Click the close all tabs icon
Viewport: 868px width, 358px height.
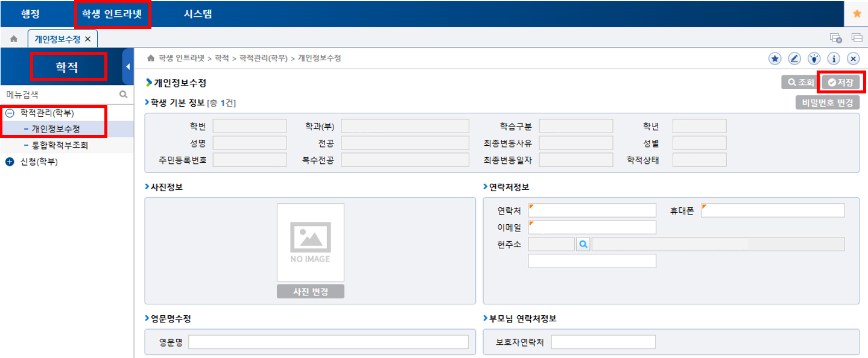(x=835, y=38)
